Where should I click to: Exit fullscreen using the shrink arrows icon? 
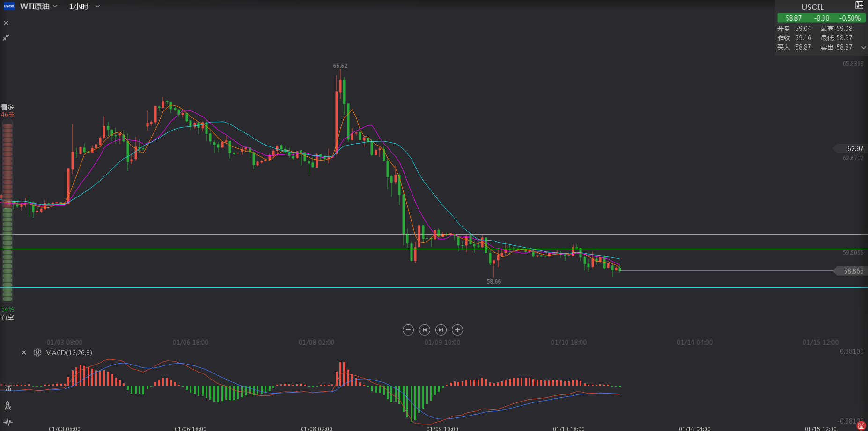pyautogui.click(x=6, y=37)
